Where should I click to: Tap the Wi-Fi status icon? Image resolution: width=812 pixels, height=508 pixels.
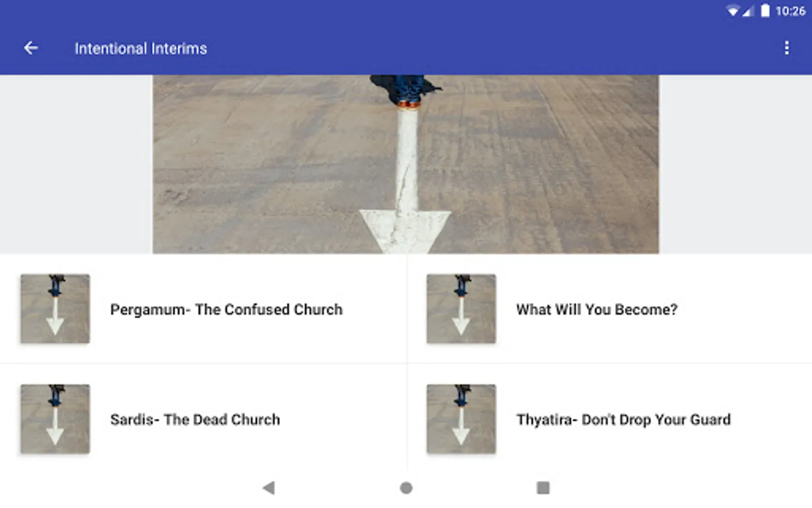point(732,11)
